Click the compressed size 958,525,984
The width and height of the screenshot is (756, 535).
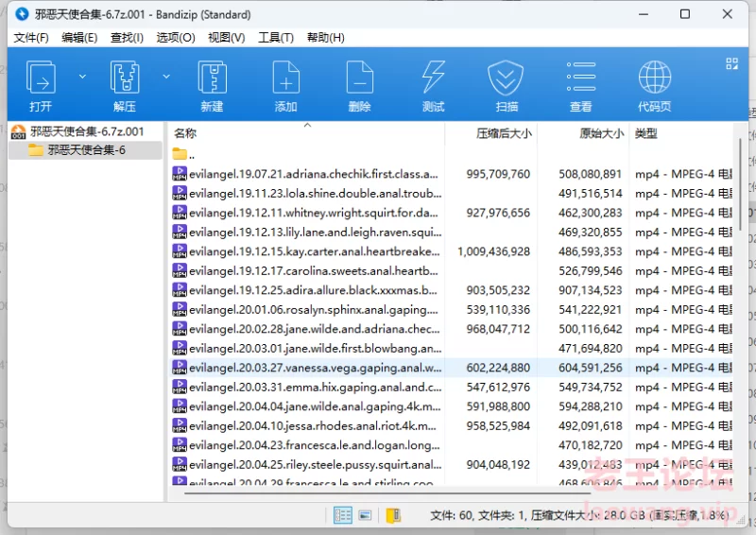pos(498,425)
